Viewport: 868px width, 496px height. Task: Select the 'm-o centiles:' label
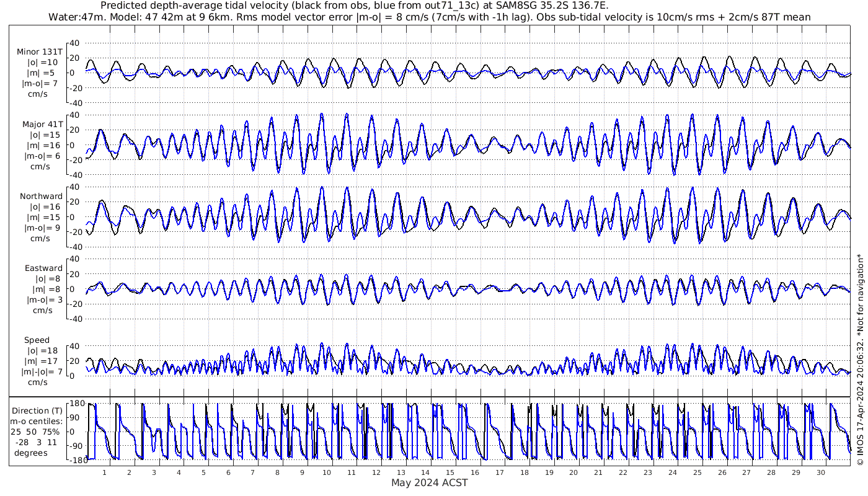(37, 421)
